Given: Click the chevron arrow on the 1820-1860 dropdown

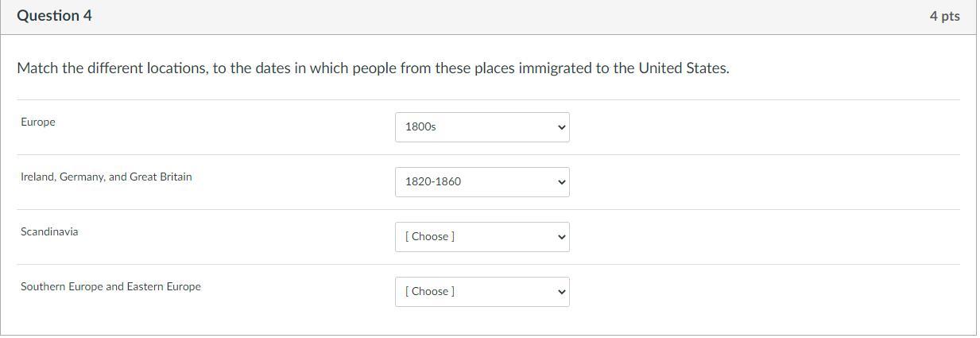Looking at the screenshot, I should [x=561, y=182].
